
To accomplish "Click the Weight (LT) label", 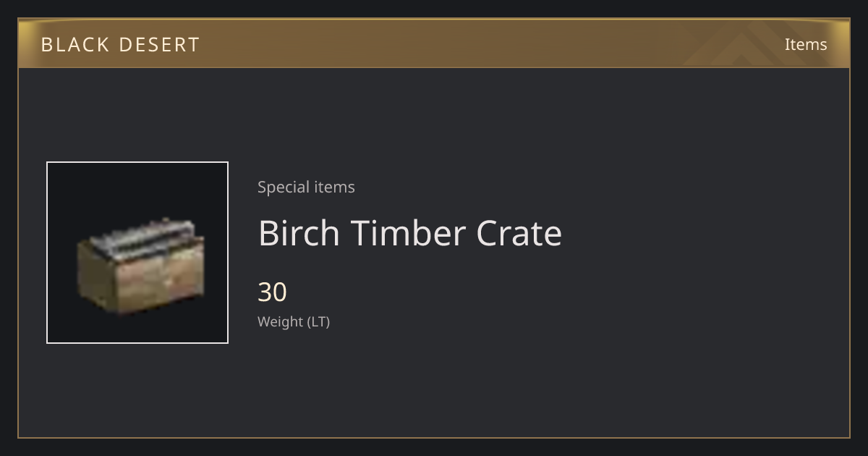I will [294, 321].
